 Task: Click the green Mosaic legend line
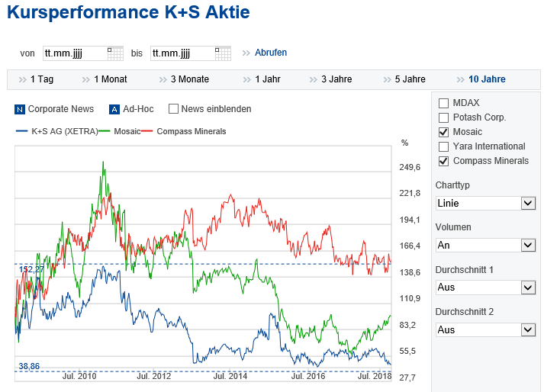[x=104, y=131]
